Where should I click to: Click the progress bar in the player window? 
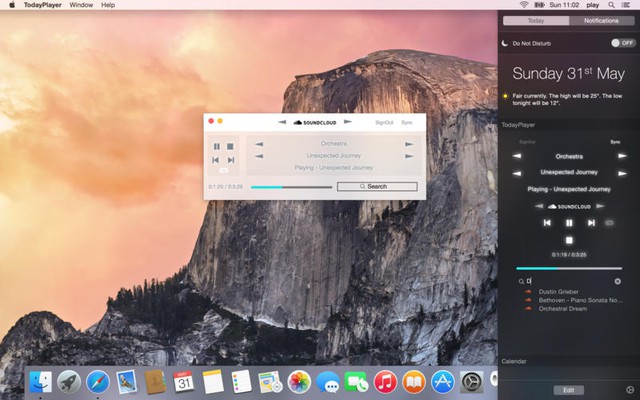[x=291, y=187]
